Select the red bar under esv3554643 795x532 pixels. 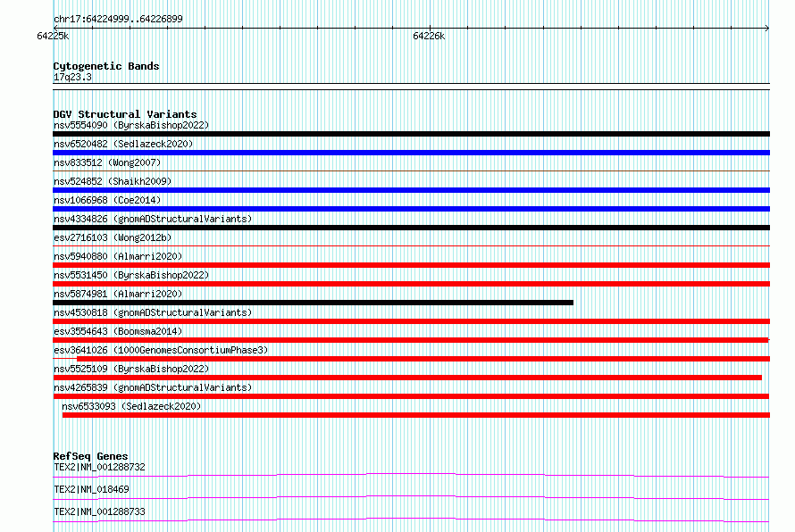pos(411,340)
